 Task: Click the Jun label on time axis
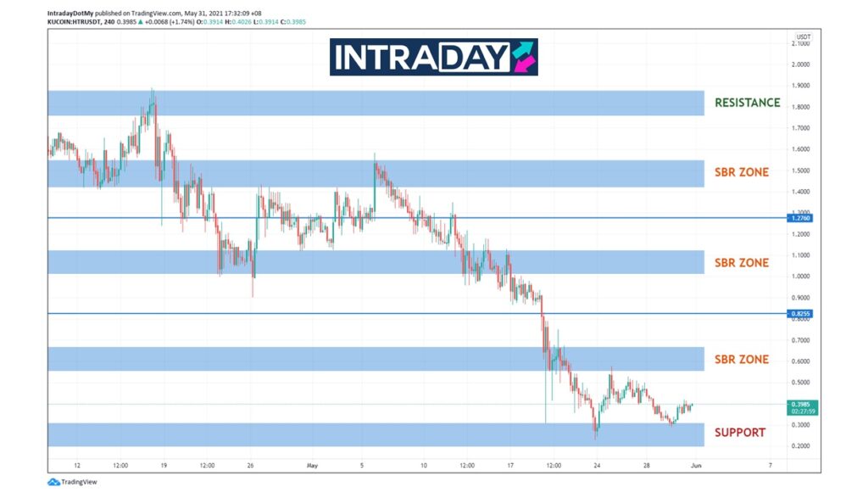696,465
